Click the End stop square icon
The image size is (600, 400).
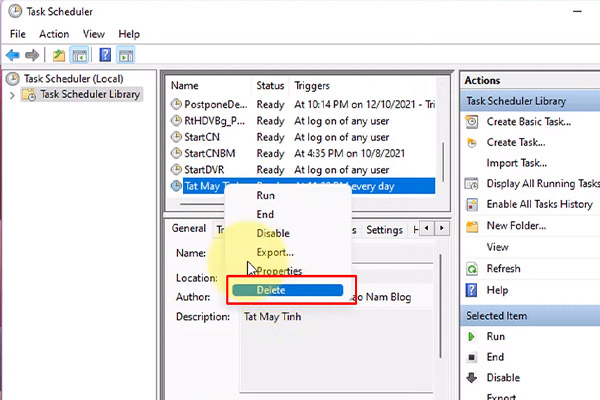click(x=471, y=357)
